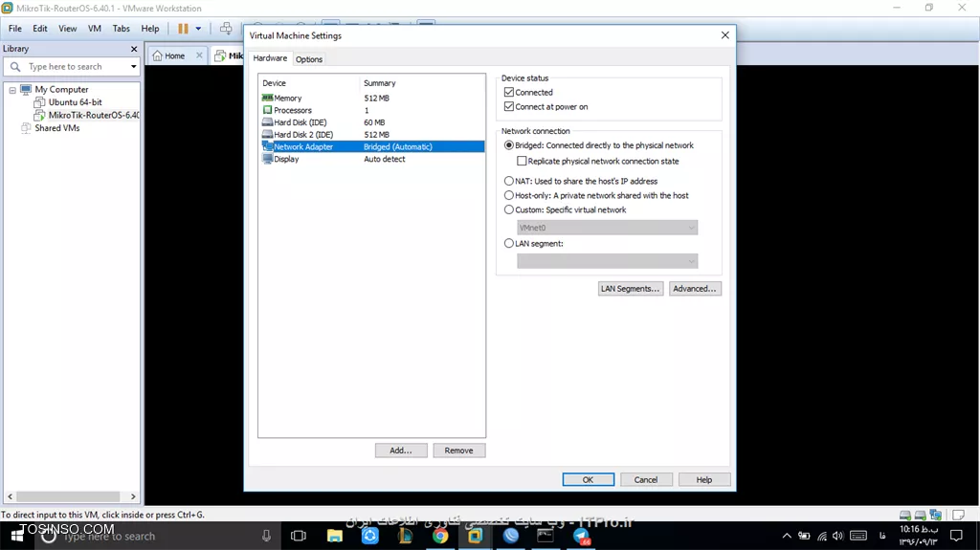Toggle Connect at power on checkbox
Viewport: 980px width, 550px height.
[x=509, y=107]
